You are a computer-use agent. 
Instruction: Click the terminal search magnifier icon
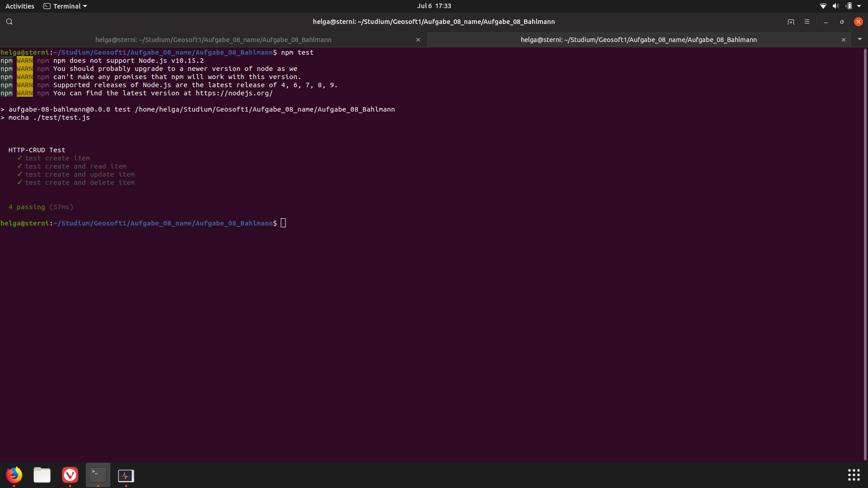coord(9,22)
